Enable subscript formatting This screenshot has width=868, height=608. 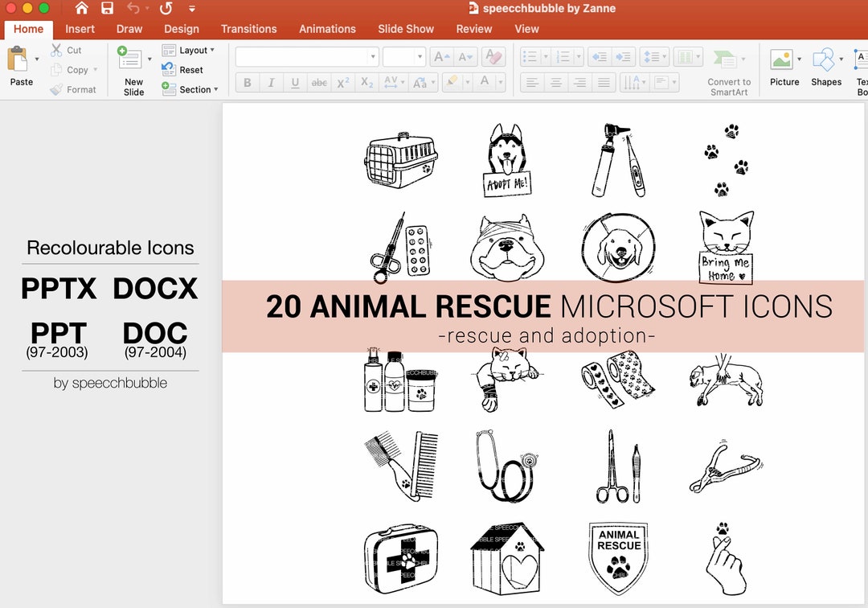click(x=366, y=82)
